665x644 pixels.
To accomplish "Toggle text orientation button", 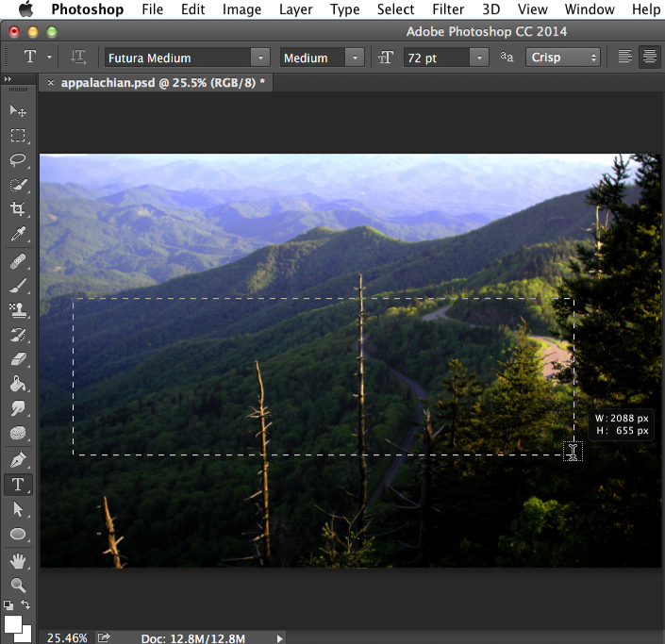I will pyautogui.click(x=78, y=58).
